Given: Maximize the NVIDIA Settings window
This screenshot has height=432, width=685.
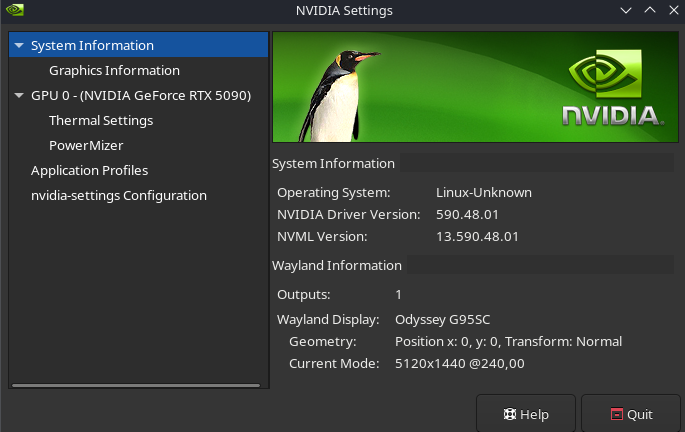Looking at the screenshot, I should (650, 10).
